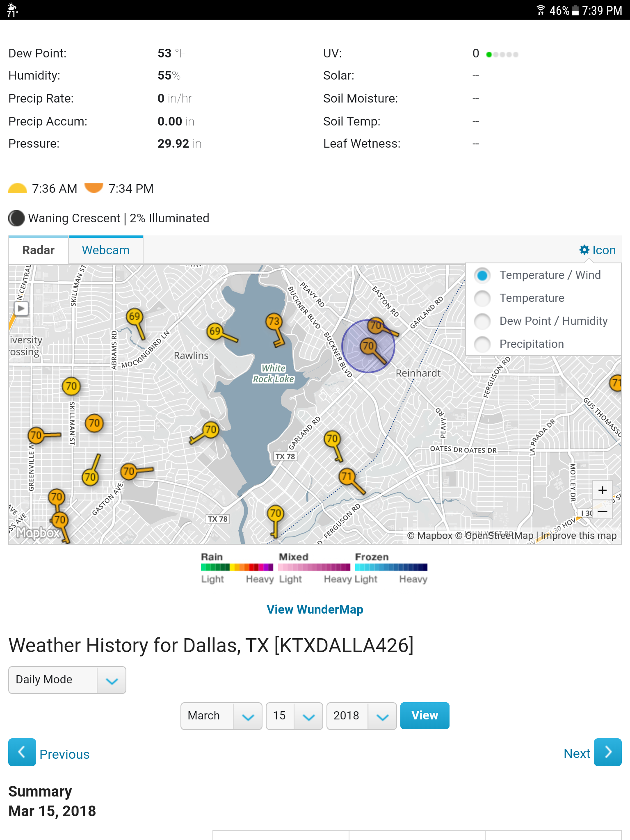Image resolution: width=630 pixels, height=840 pixels.
Task: Select the 71 station marker above Ferguson Rd
Action: tap(347, 477)
